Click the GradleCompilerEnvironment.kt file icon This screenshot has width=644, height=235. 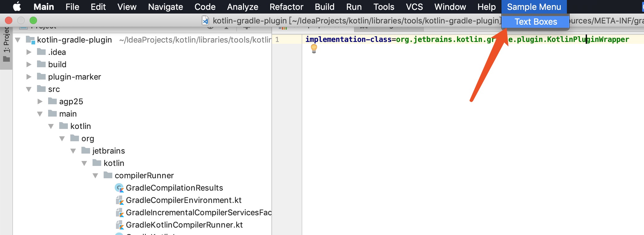tap(119, 200)
